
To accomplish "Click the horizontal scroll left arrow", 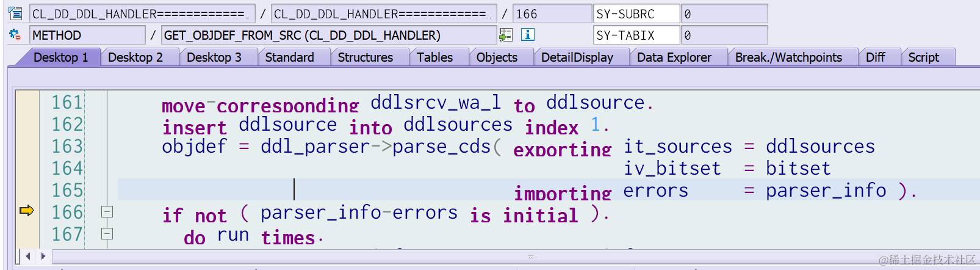I will (28, 256).
